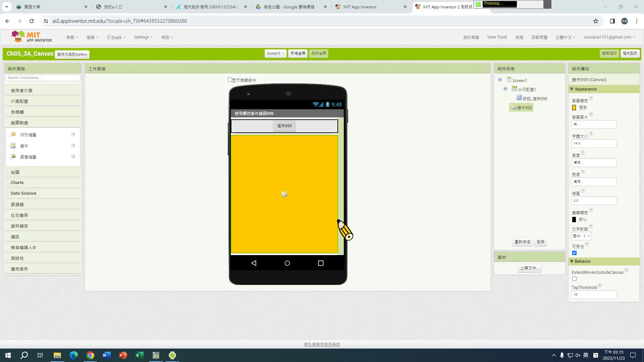Click the font size input field
The image size is (644, 362).
(594, 143)
